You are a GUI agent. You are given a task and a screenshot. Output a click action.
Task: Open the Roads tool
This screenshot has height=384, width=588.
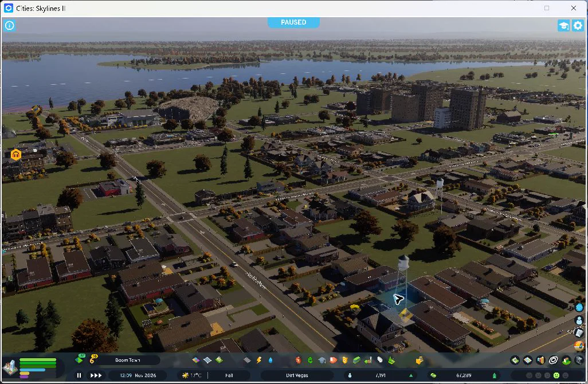(x=247, y=360)
